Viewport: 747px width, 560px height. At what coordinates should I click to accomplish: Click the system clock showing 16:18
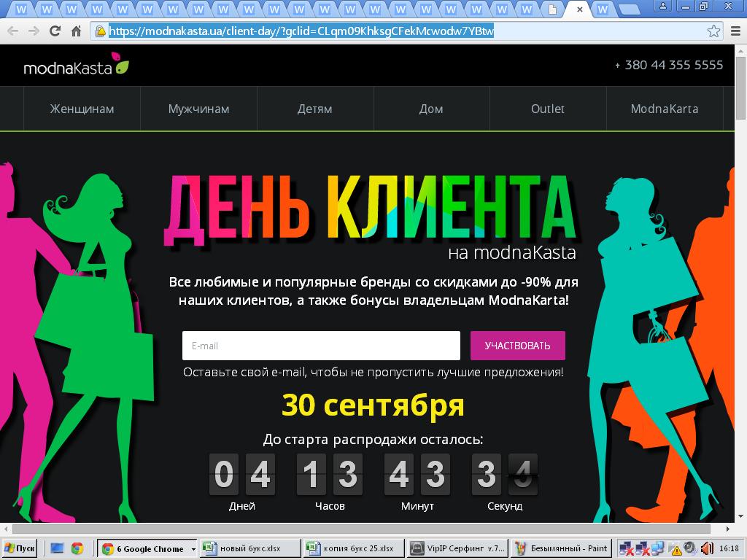[x=729, y=548]
